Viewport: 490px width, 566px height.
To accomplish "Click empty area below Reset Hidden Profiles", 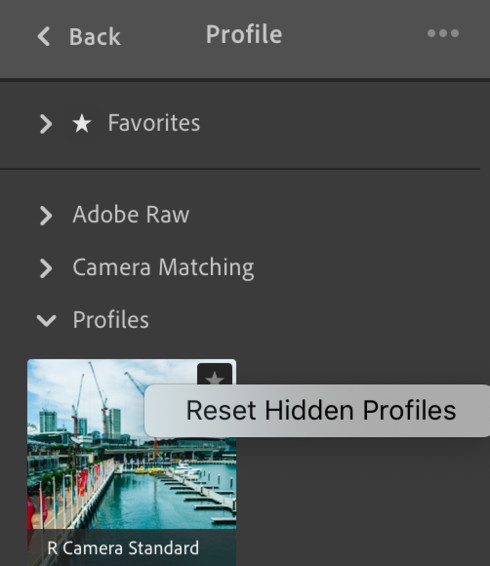I will [x=361, y=505].
